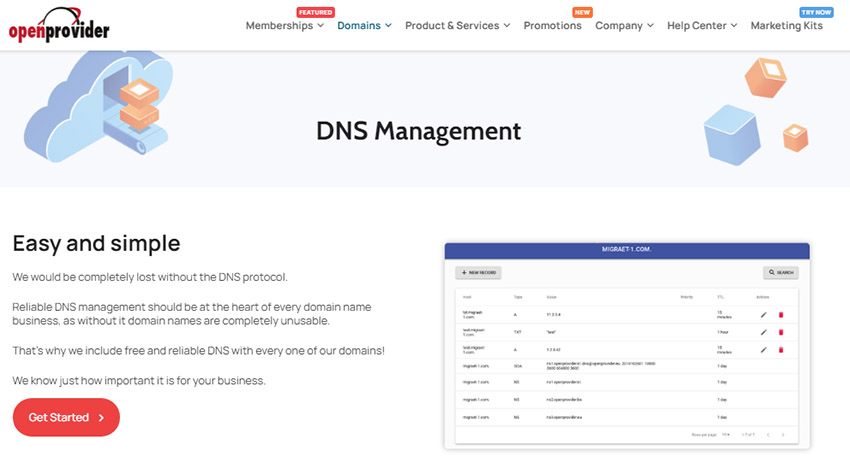Click the FEATURED badge above Memberships
The image size is (850, 464).
click(x=315, y=12)
